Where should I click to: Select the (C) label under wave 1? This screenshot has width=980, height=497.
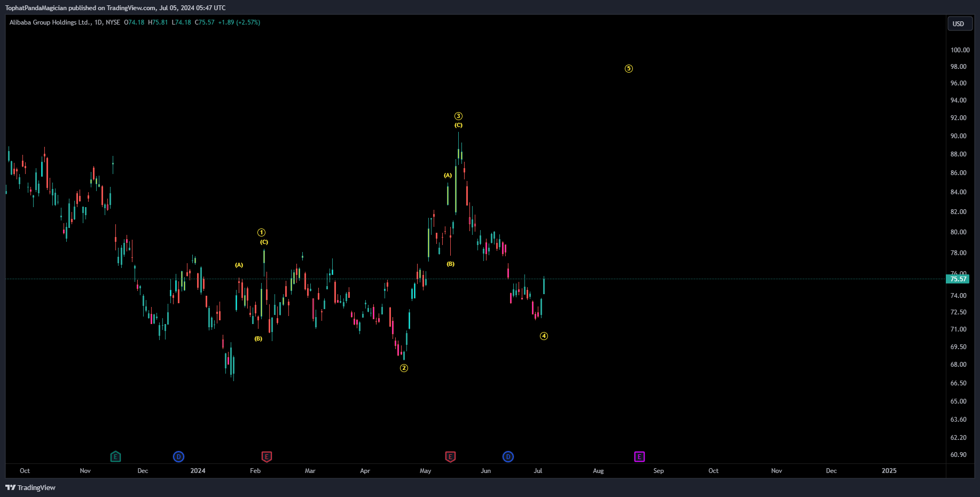click(x=264, y=242)
